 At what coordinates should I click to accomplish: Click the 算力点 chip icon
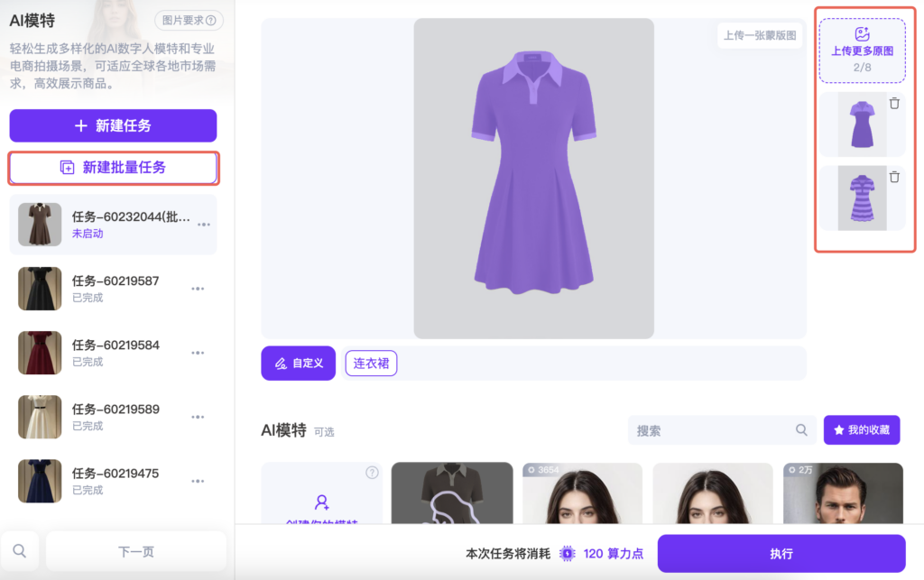567,554
